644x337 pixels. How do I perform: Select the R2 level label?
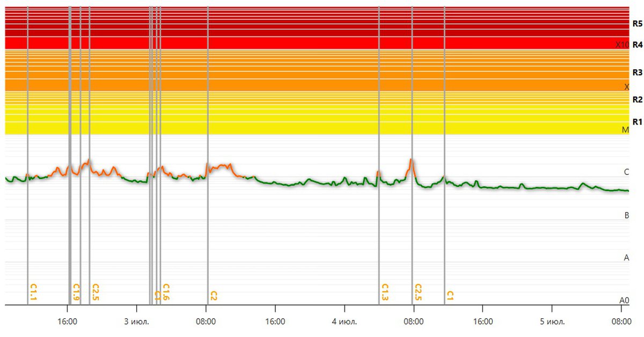click(637, 99)
